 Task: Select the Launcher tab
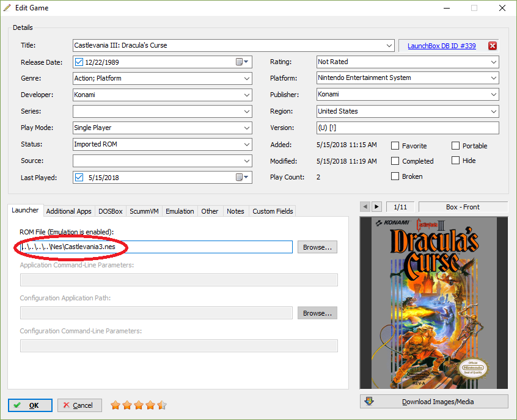pyautogui.click(x=25, y=210)
